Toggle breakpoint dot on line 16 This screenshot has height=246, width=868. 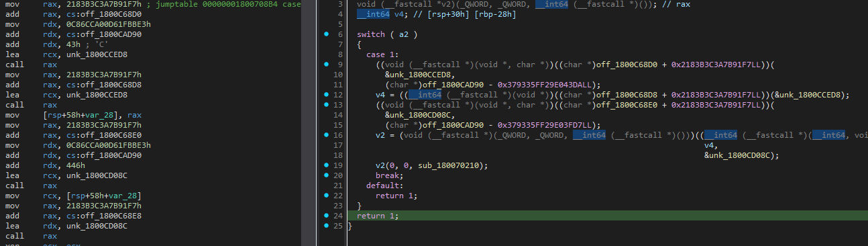click(x=326, y=134)
